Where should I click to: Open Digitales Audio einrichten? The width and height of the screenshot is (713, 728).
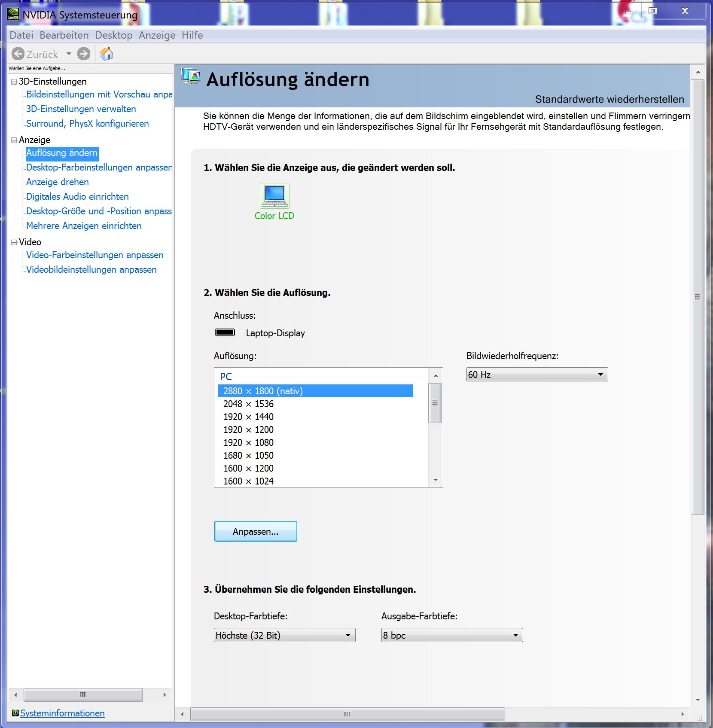[x=77, y=197]
